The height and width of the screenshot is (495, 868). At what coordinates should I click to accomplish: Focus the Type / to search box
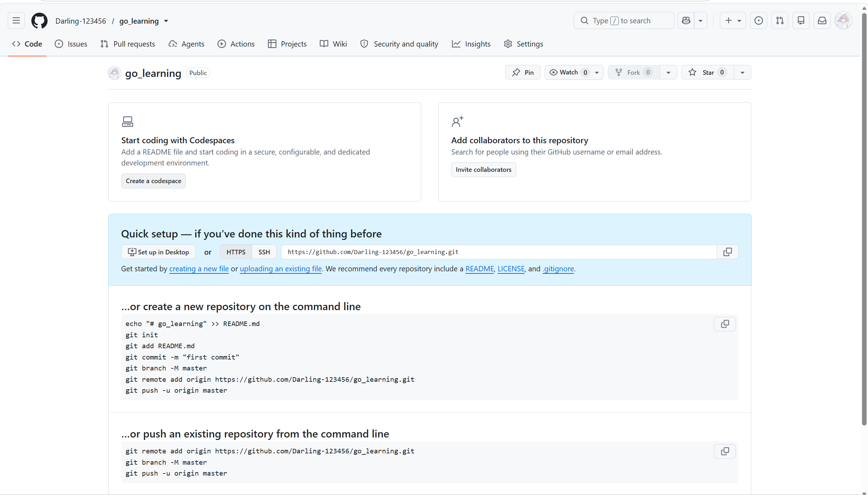pos(624,21)
